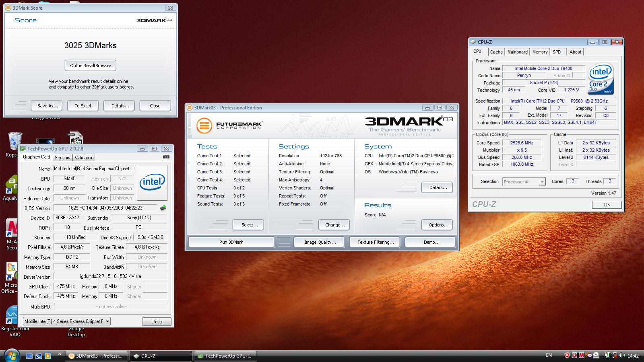The height and width of the screenshot is (362, 644).
Task: Click the Intel Core 2 Duo logo in CPU-Z
Action: pyautogui.click(x=600, y=79)
